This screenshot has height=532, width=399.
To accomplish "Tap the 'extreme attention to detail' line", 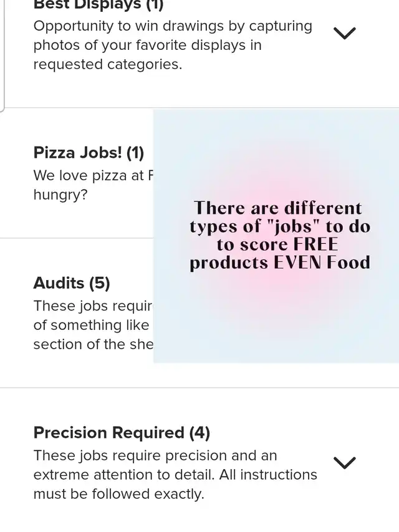I will click(175, 475).
